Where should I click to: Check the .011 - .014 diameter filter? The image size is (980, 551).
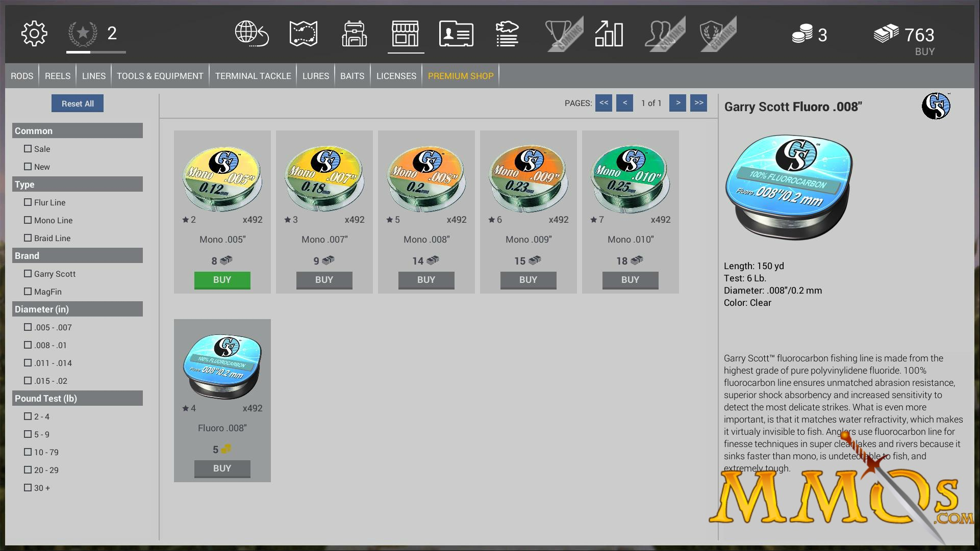tap(28, 363)
